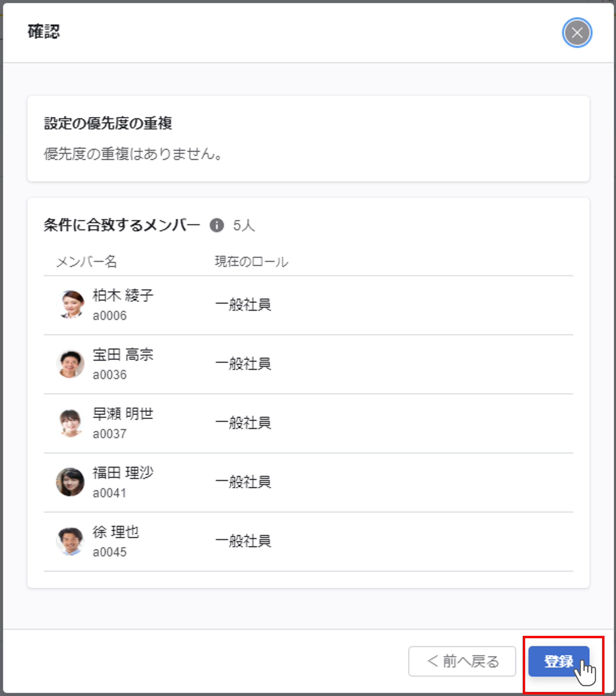Close the 確認 dialog with the X icon
Image resolution: width=616 pixels, height=696 pixels.
point(577,33)
